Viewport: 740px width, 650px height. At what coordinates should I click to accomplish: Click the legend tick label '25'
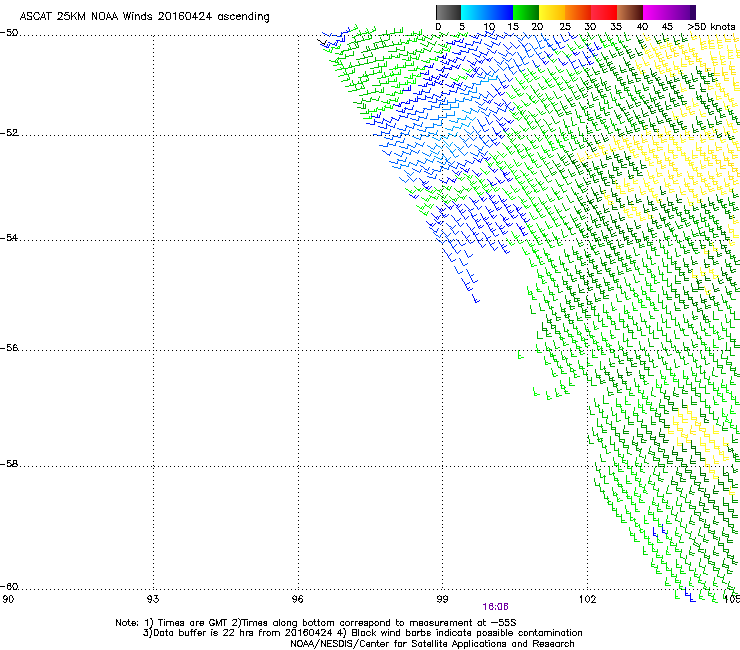(565, 27)
